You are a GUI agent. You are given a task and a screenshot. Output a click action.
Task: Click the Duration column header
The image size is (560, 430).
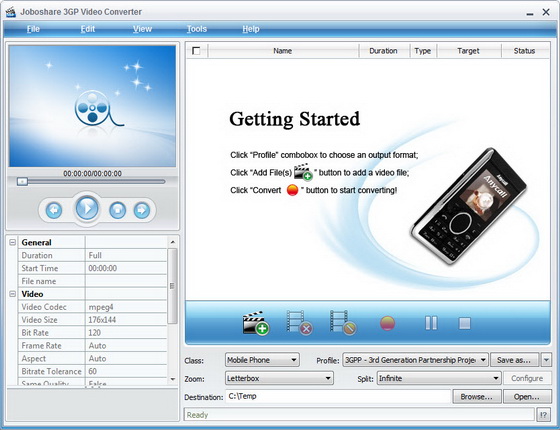[383, 51]
